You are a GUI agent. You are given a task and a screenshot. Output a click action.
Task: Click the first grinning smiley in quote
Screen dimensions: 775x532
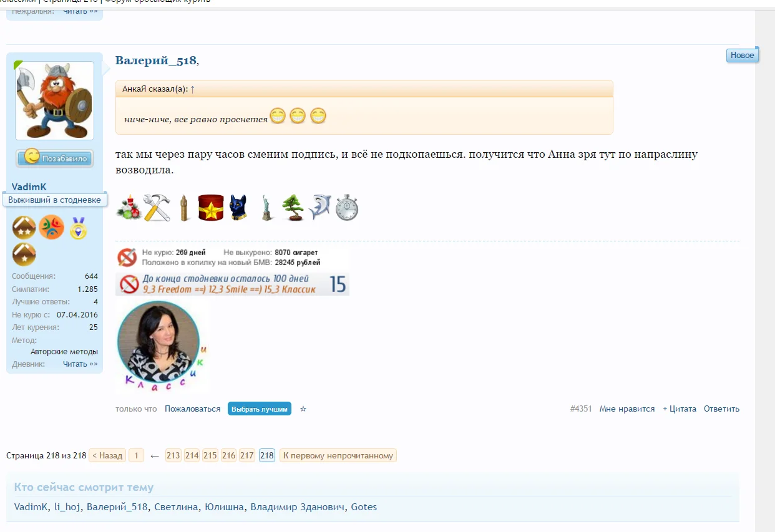[x=278, y=116]
